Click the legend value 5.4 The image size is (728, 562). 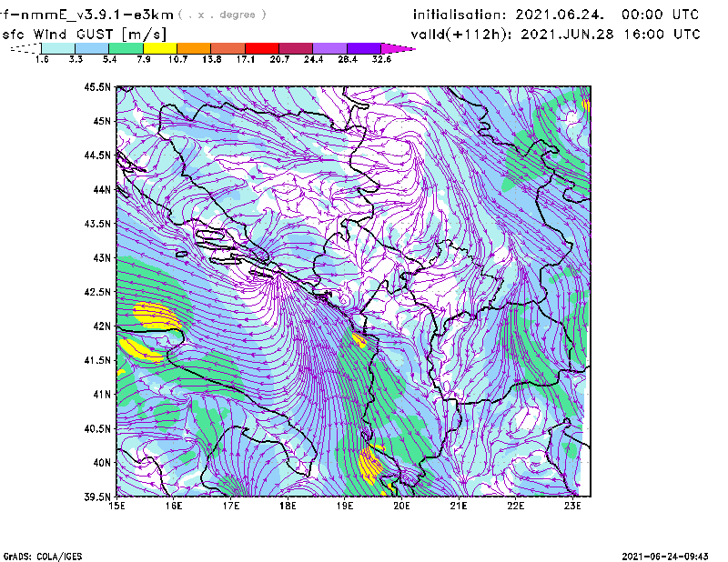[109, 59]
